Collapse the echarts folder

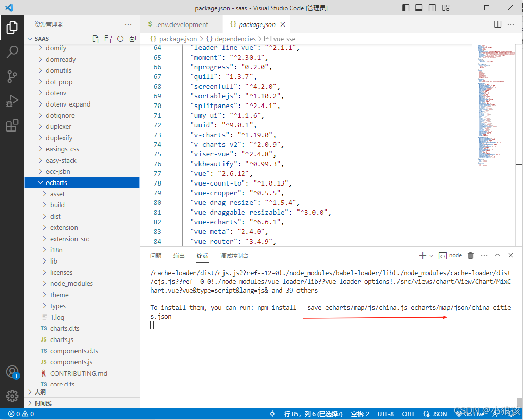pos(82,182)
